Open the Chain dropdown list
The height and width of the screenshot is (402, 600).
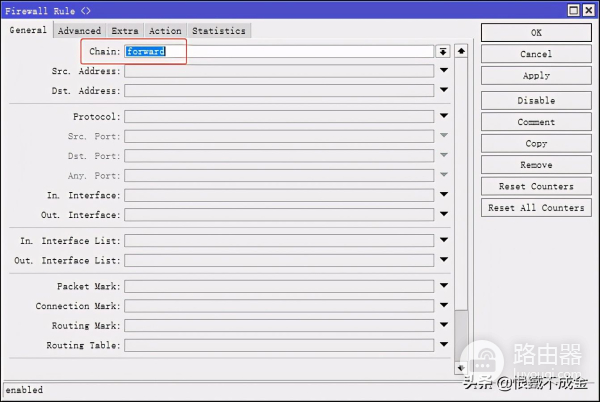point(443,51)
